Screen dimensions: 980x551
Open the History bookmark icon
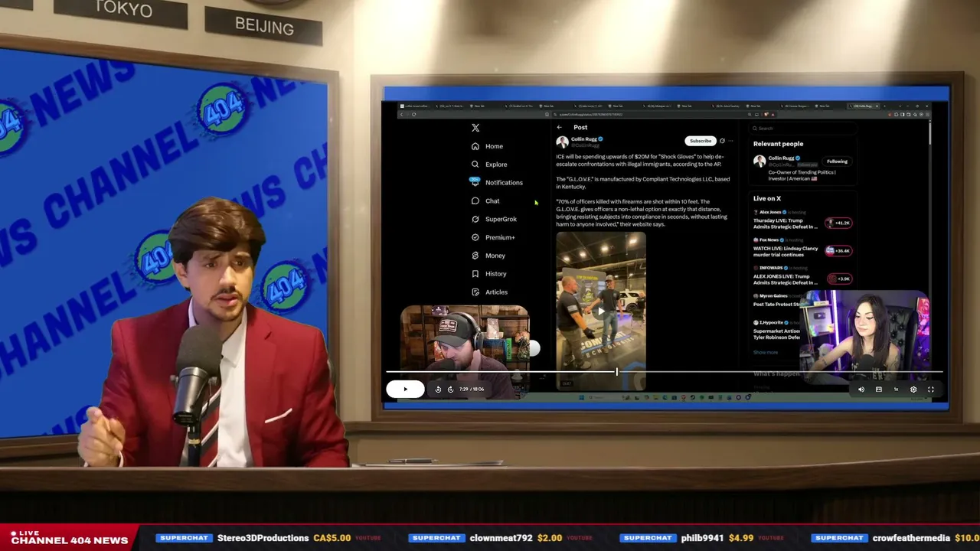475,274
